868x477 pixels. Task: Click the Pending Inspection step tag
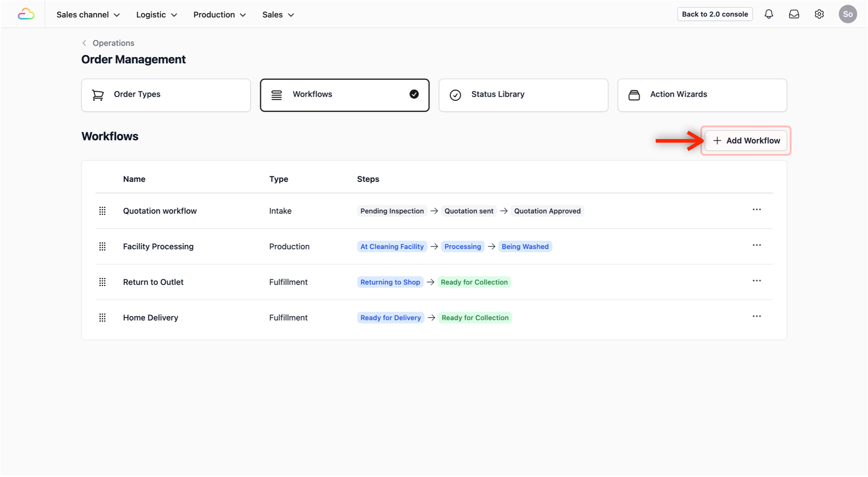392,211
